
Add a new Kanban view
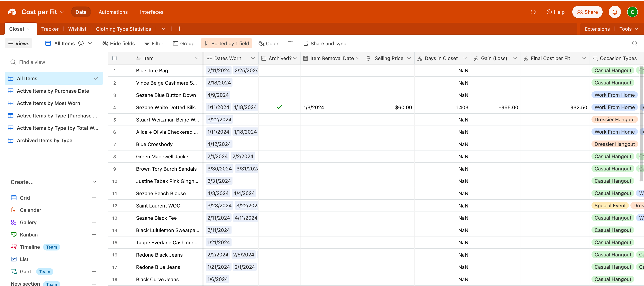[x=94, y=235]
